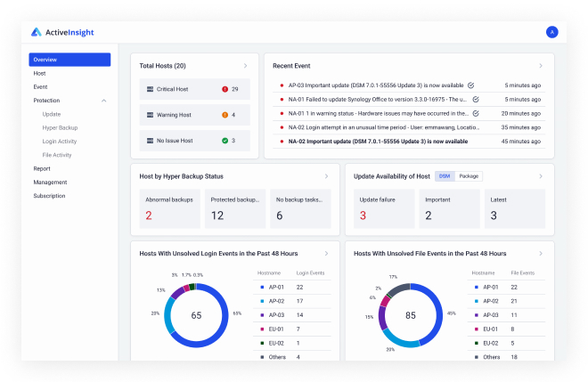Viewport: 588px width, 382px height.
Task: Click the green No Issue Host checkmark icon
Action: [225, 141]
